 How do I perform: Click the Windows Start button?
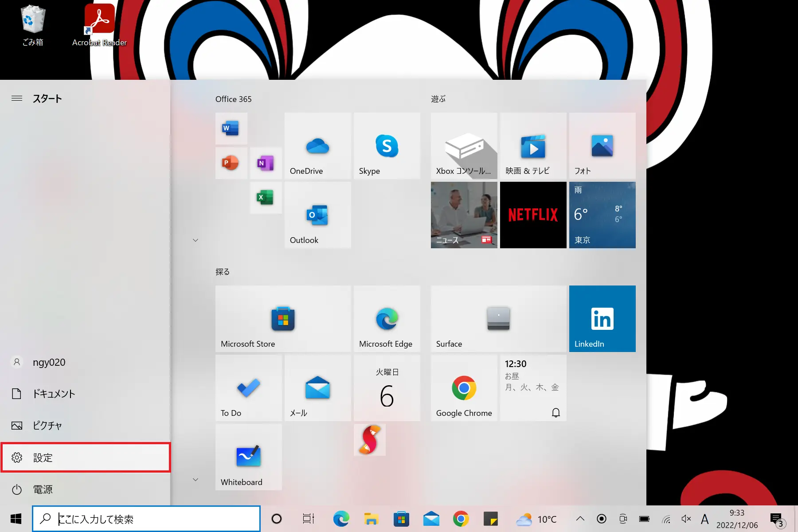pyautogui.click(x=16, y=519)
